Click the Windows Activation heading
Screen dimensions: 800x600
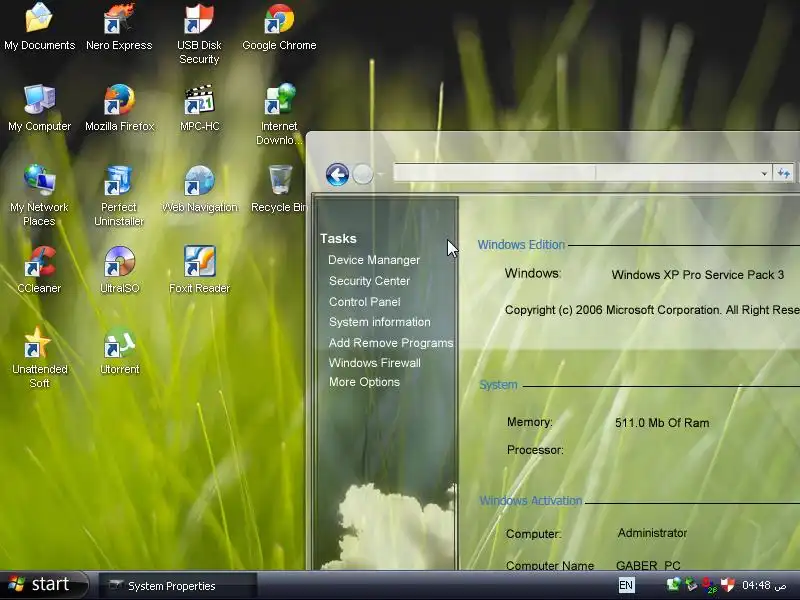531,501
